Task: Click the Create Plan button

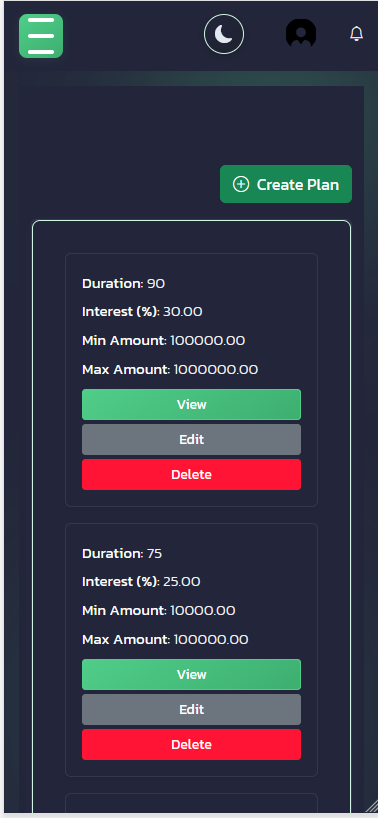Action: [286, 184]
